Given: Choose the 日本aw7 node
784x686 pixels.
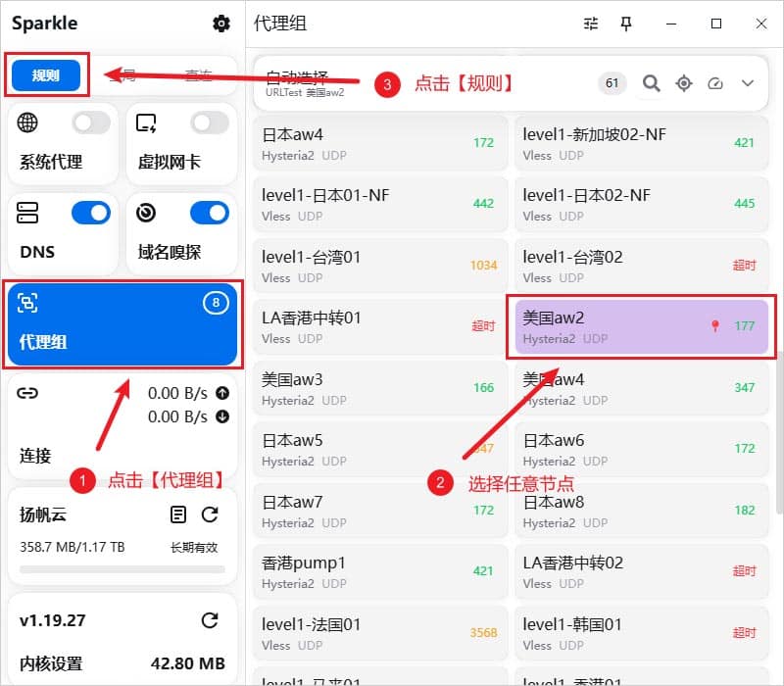Looking at the screenshot, I should point(380,511).
